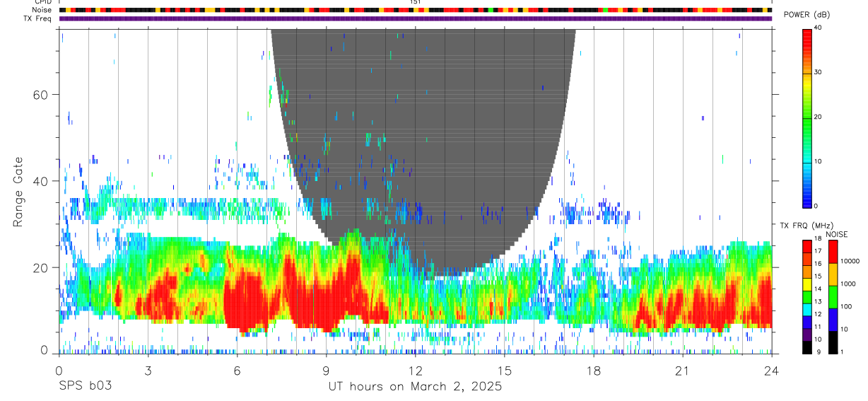The height and width of the screenshot is (401, 868).
Task: Click x-axis tick label '24'
Action: [771, 371]
